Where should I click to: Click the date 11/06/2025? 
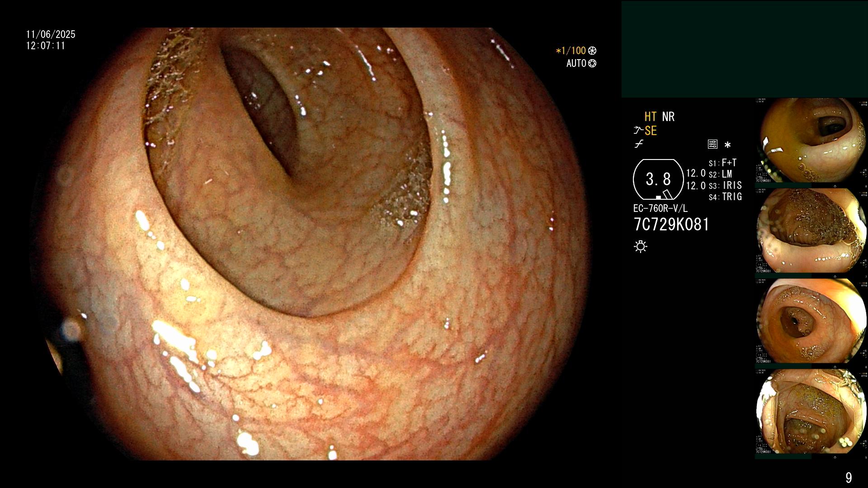[x=51, y=34]
